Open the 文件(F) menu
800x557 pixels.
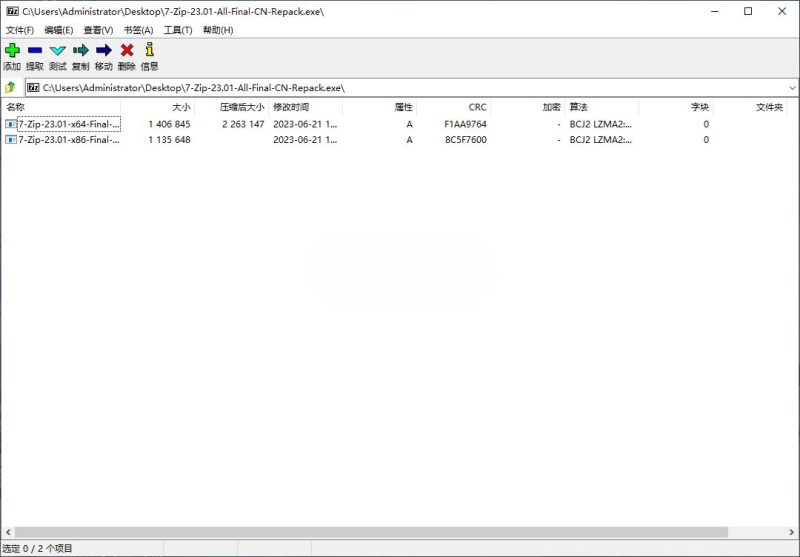[x=19, y=30]
